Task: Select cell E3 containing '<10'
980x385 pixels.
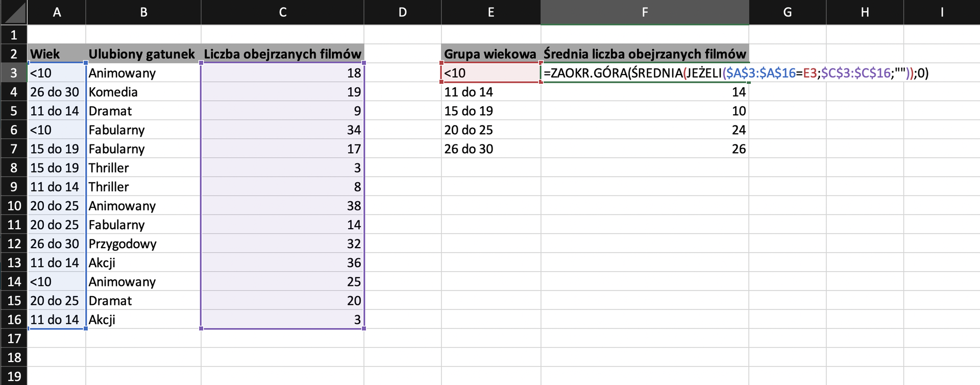Action: click(x=491, y=73)
